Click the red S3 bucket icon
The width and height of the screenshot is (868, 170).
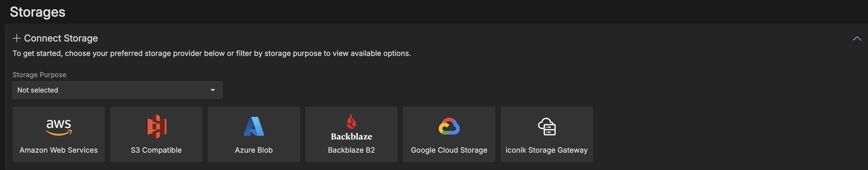point(156,127)
